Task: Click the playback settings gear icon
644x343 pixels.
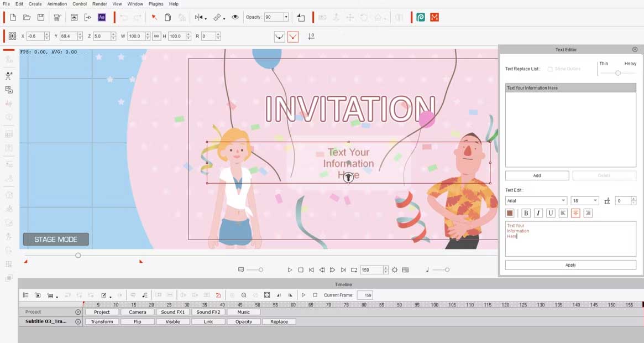Action: tap(395, 270)
